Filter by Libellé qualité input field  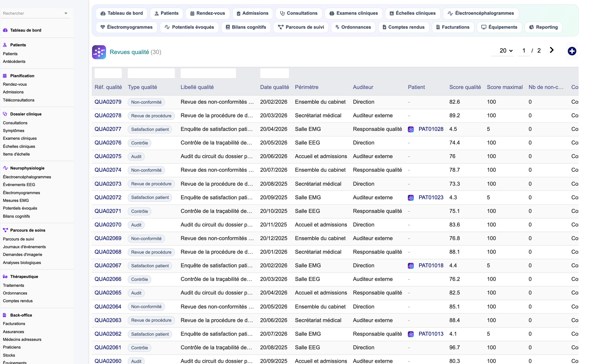[x=208, y=73]
